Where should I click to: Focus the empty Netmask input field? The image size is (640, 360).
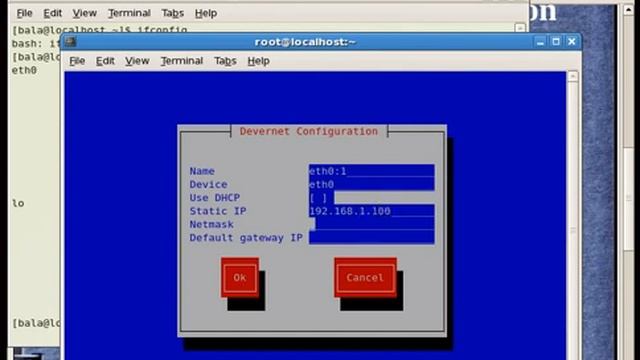point(371,224)
